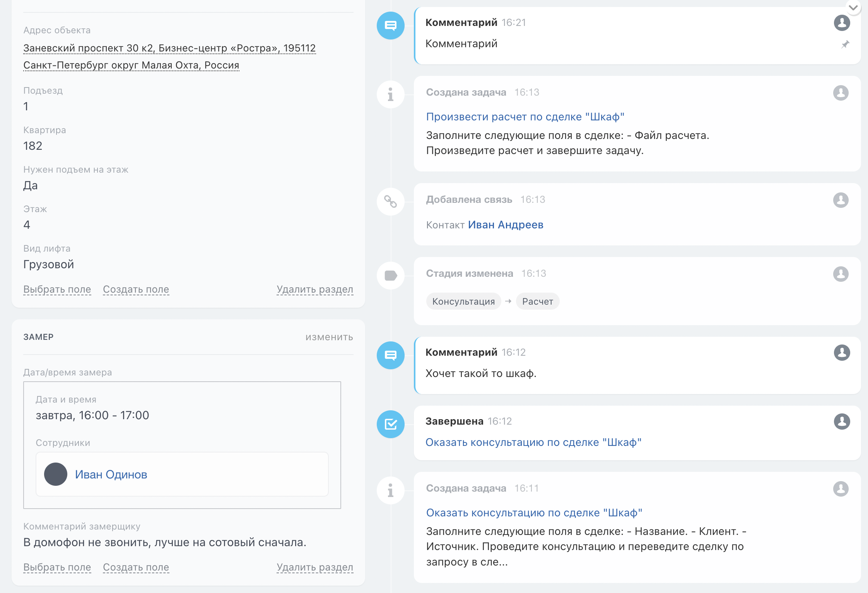This screenshot has height=593, width=868.
Task: Click Удалить раздел in ЗАМЕР section
Action: 315,567
